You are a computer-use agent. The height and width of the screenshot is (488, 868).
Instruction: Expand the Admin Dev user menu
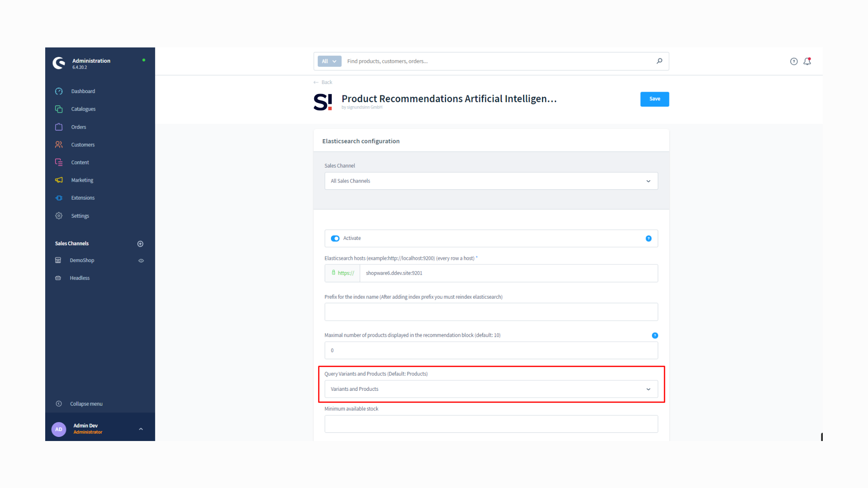pyautogui.click(x=141, y=429)
